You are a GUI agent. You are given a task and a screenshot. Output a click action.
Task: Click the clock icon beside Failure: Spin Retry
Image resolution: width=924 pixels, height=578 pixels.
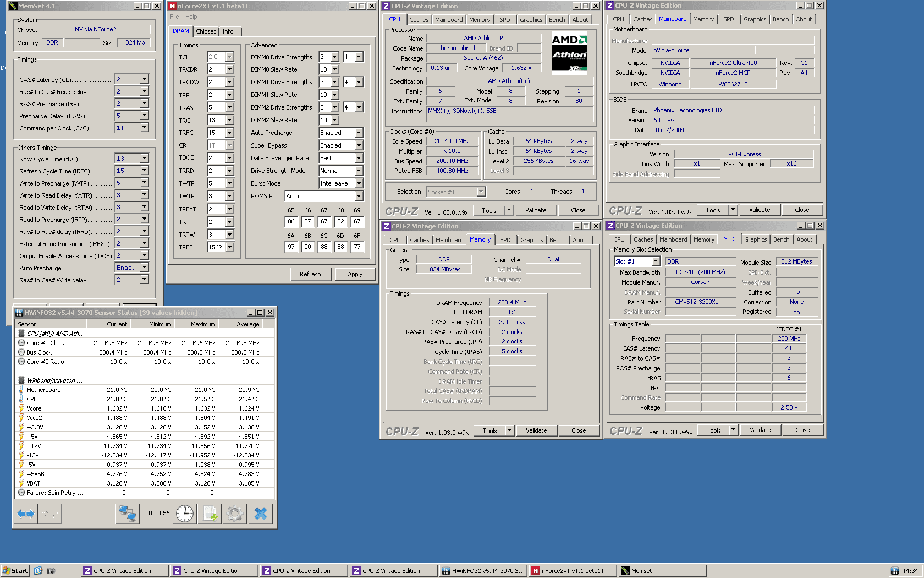[x=21, y=493]
